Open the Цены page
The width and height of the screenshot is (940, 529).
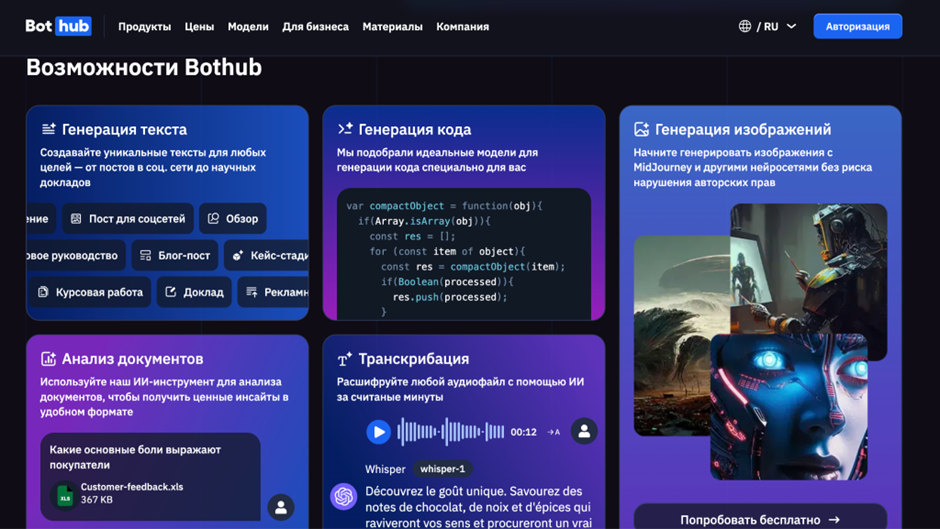click(199, 26)
